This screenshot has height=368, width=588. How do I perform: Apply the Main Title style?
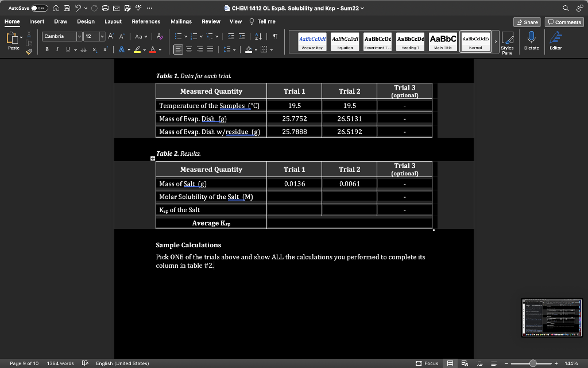443,41
